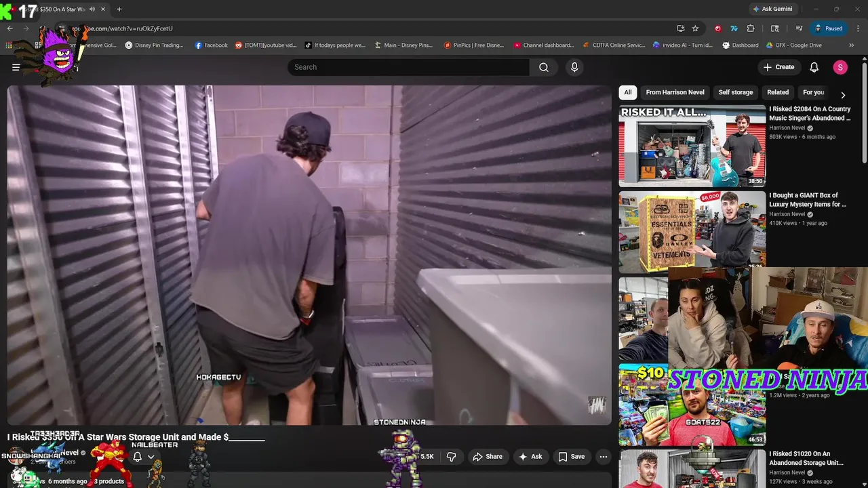Dislike the video

[x=451, y=457]
